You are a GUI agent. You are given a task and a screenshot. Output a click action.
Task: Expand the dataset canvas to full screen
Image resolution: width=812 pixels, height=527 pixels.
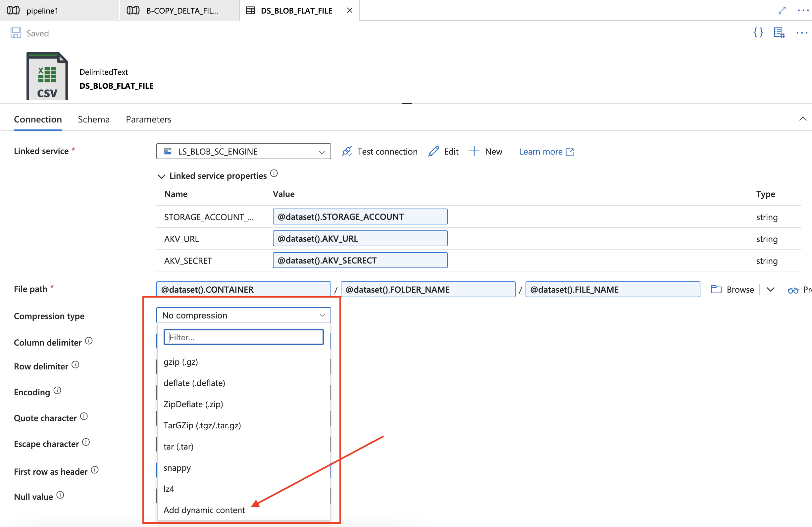[x=782, y=10]
